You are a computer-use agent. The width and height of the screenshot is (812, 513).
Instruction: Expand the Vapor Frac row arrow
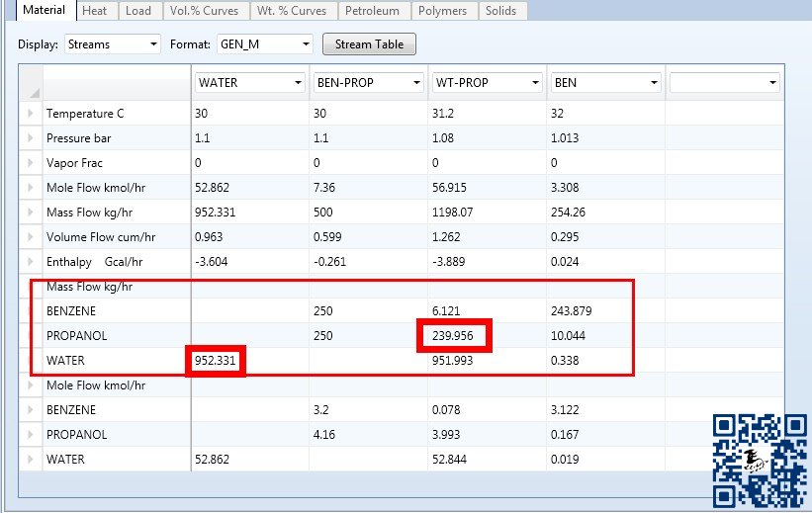pyautogui.click(x=31, y=163)
